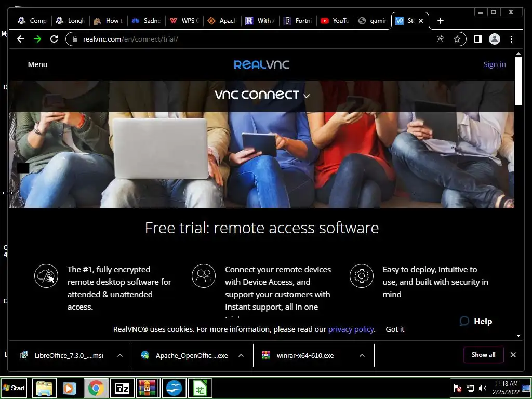Switch to the Longhorn tab
Viewport: 532px width, 399px height.
click(71, 21)
